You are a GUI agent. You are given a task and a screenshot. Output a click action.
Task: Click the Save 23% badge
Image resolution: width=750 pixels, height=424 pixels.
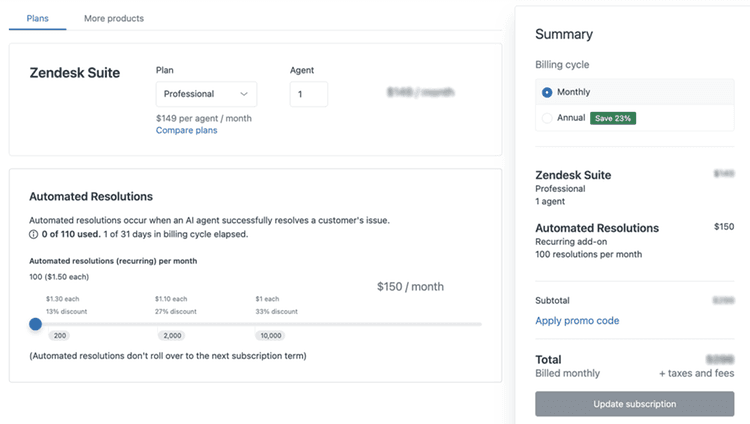pos(613,118)
